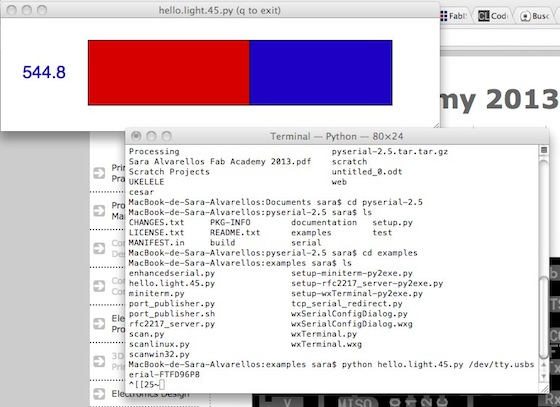
Task: Click the Terminal vertical scrollbar thumb
Action: (544, 317)
